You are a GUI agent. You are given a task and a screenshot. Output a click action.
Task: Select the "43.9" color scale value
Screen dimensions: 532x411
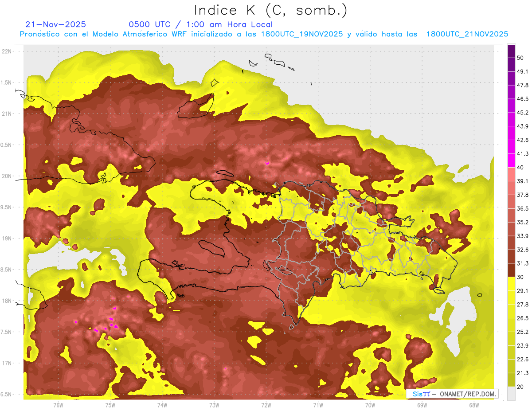[523, 126]
